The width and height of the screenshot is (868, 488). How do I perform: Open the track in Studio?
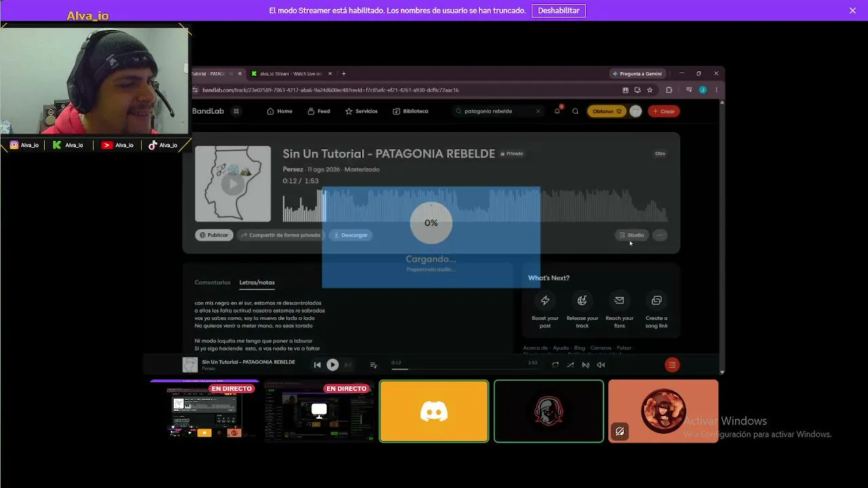coord(631,235)
